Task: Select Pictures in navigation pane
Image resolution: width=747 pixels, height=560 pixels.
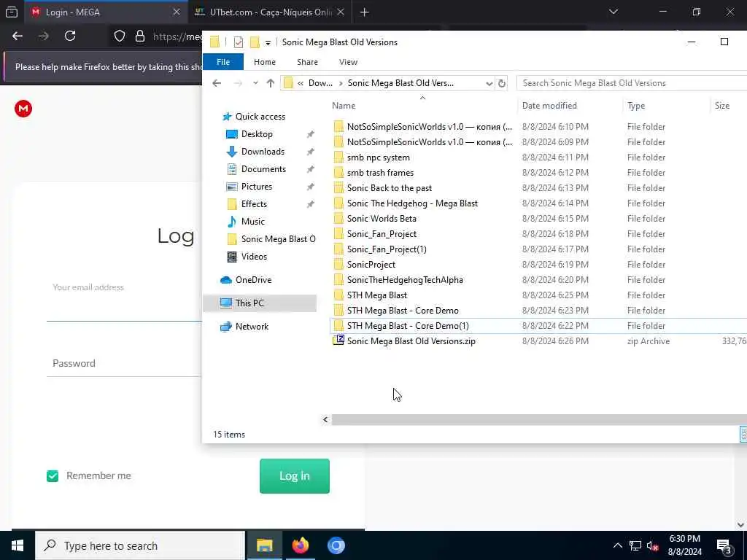Action: [256, 187]
